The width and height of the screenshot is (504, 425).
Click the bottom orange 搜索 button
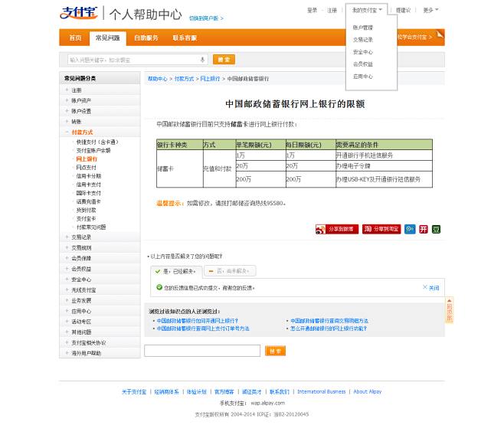[275, 351]
